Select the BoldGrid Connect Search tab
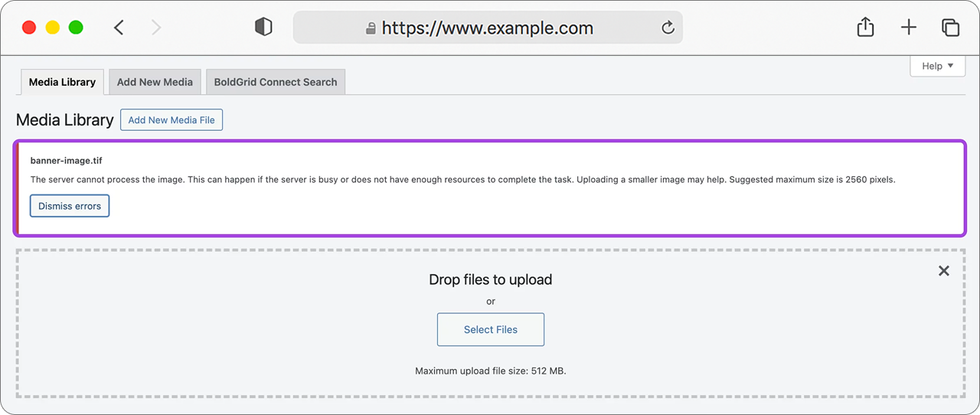Viewport: 980px width, 415px height. pyautogui.click(x=276, y=82)
